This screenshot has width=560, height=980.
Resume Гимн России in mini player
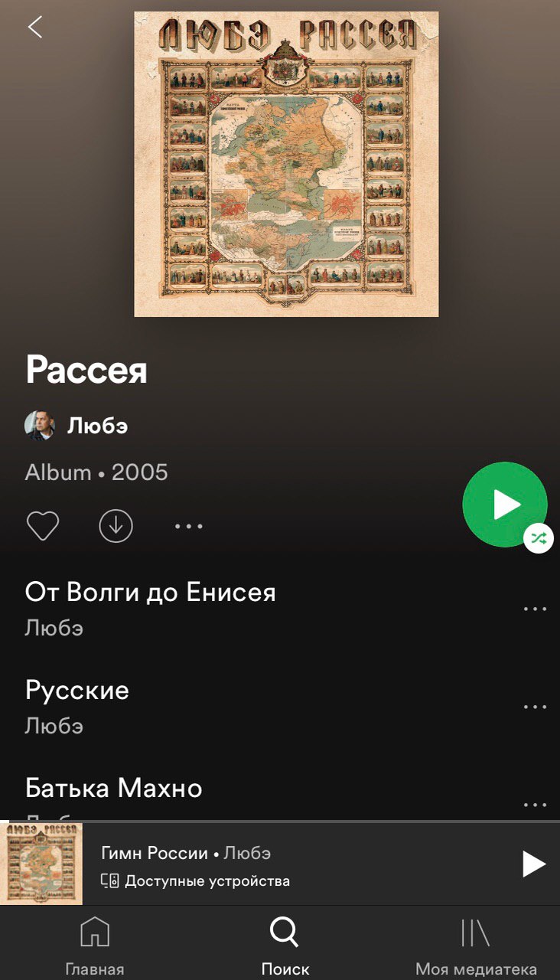pos(534,864)
